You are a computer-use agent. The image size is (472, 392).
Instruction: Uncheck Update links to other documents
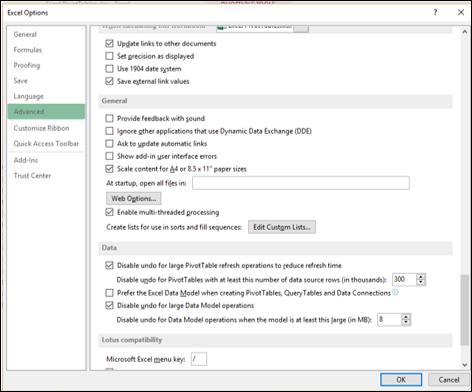coord(109,43)
